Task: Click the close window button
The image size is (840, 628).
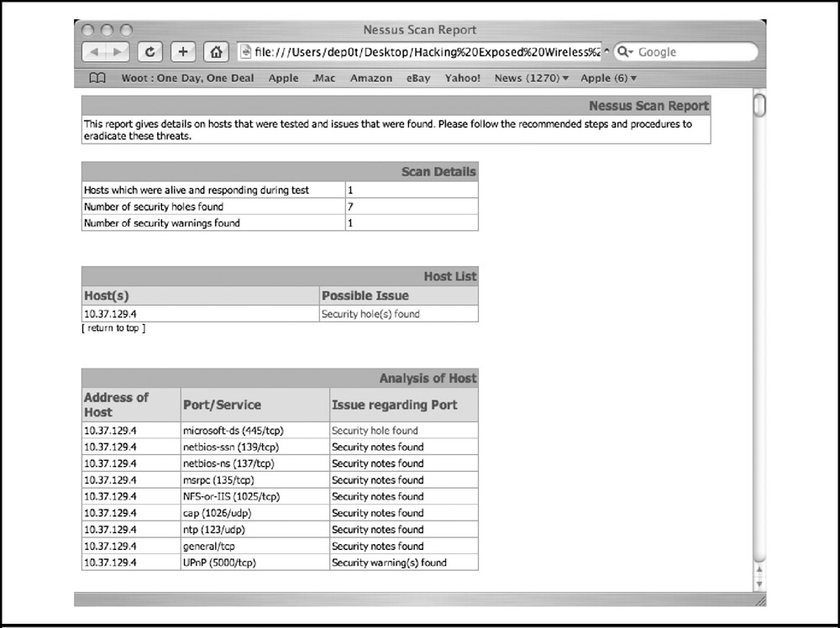Action: pos(88,30)
